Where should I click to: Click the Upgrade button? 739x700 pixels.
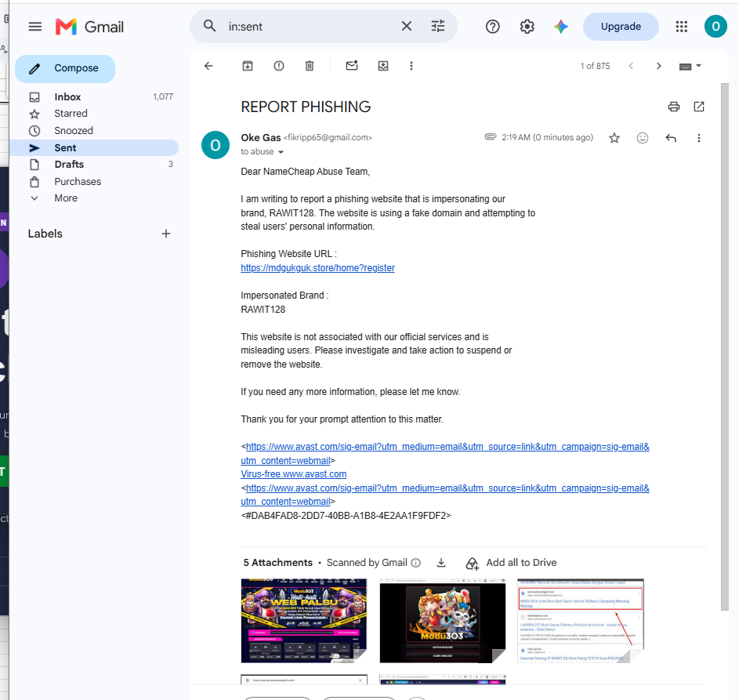coord(621,27)
